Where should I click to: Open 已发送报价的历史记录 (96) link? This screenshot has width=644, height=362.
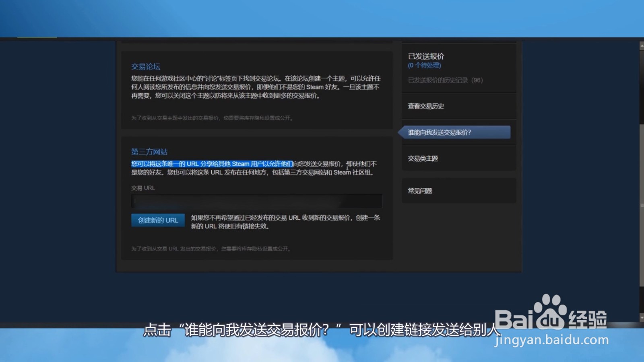tap(445, 80)
